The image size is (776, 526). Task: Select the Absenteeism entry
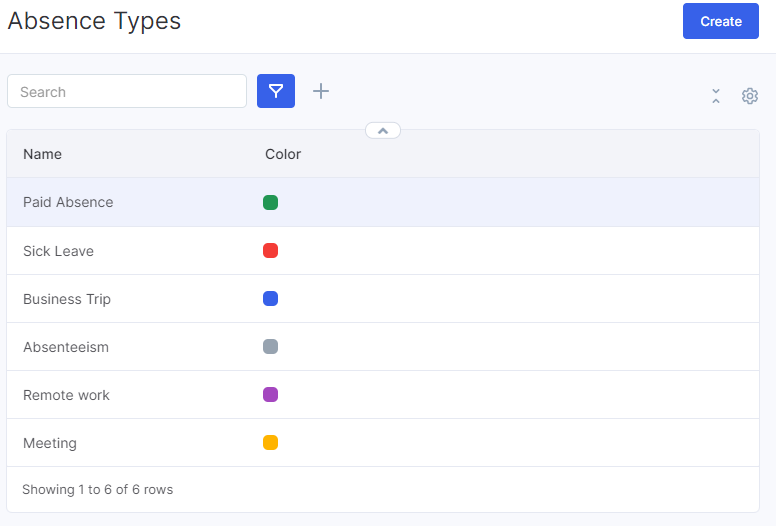tap(383, 347)
